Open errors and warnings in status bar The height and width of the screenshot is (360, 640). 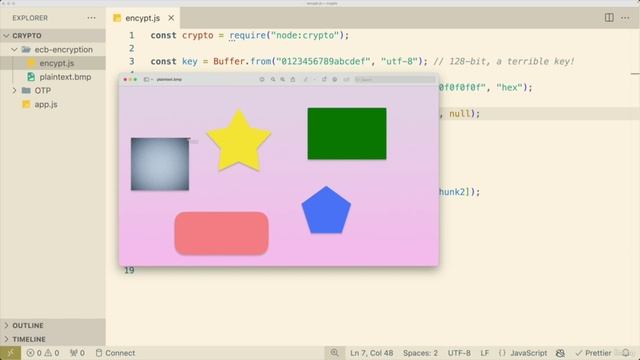[x=43, y=353]
